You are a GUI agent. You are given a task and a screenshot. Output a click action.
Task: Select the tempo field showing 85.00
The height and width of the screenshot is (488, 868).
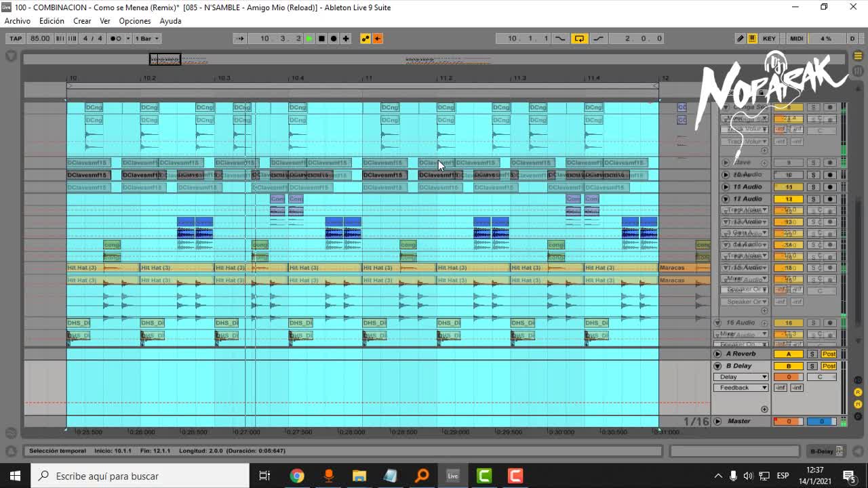(x=40, y=39)
